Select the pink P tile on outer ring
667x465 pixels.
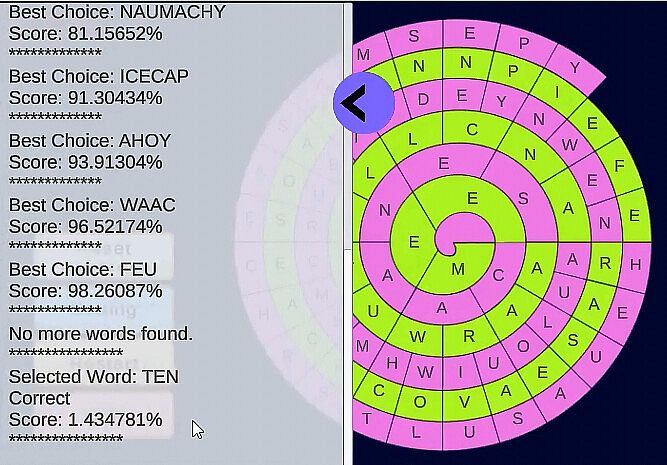click(524, 44)
